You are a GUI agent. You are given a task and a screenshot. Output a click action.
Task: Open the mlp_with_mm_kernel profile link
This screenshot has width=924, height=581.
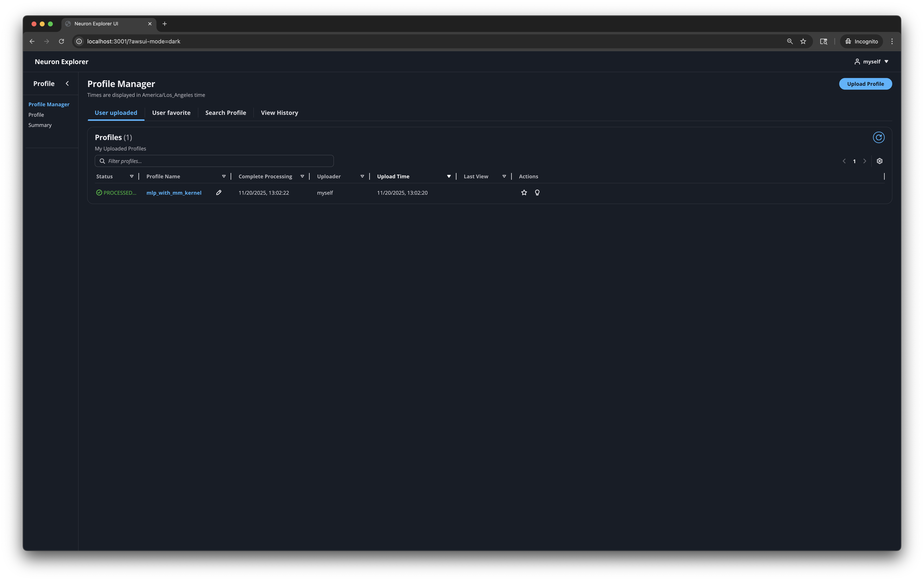[174, 192]
